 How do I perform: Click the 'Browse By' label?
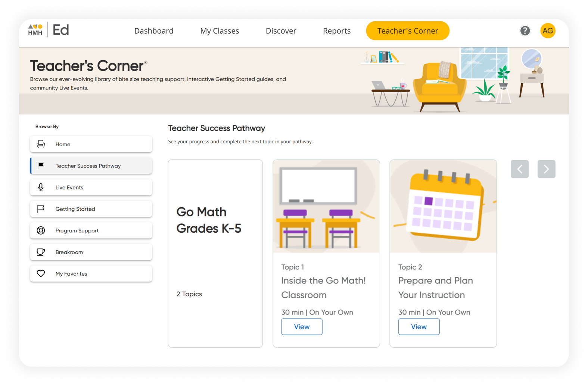[x=47, y=126]
